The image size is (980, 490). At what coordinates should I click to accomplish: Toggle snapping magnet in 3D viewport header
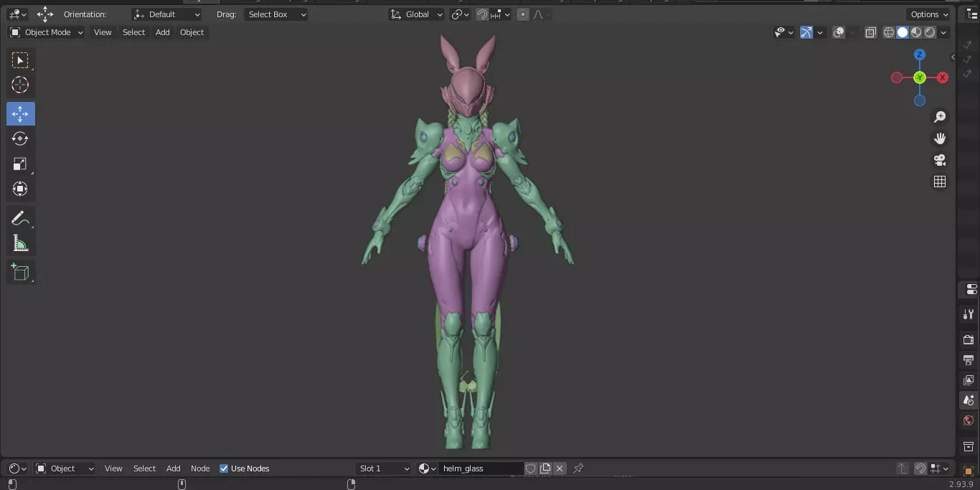[482, 14]
